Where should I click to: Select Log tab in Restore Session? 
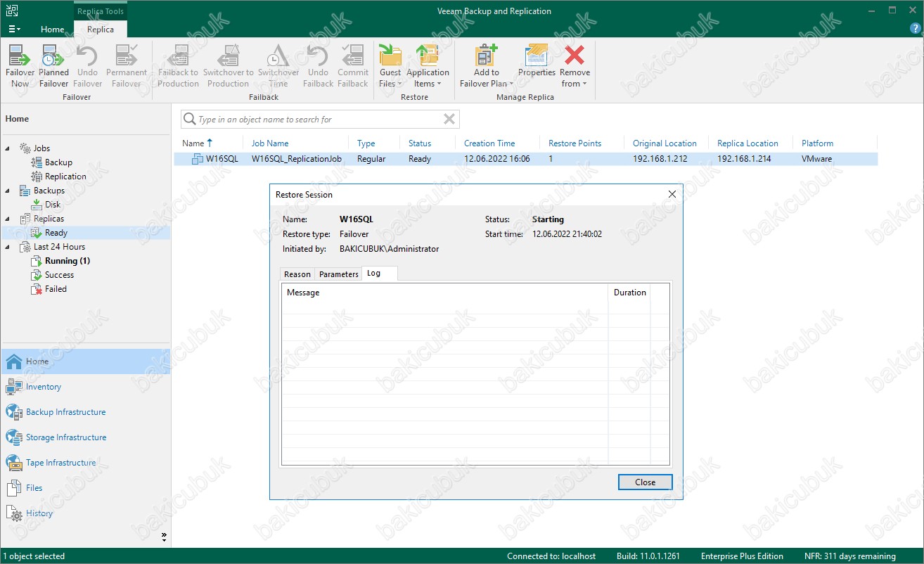[x=379, y=274]
